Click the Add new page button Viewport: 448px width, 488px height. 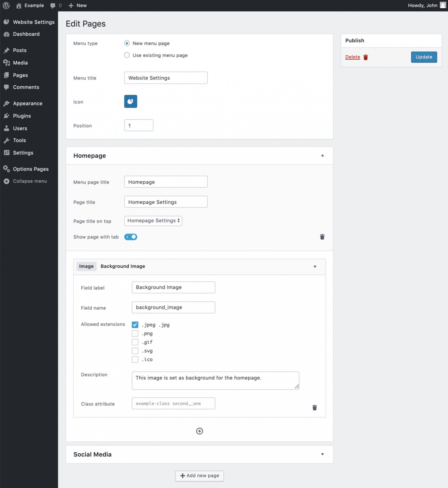click(x=199, y=476)
